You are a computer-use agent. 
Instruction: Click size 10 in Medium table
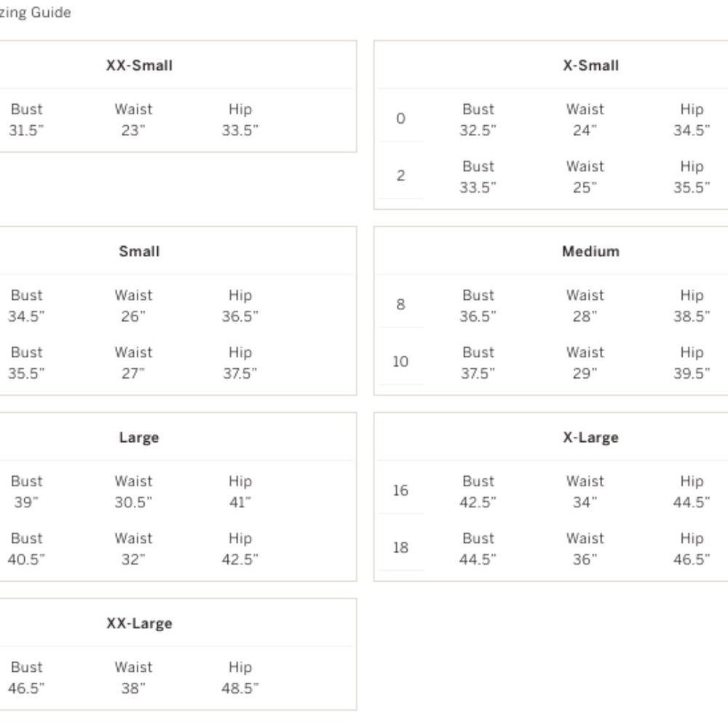[x=400, y=361]
